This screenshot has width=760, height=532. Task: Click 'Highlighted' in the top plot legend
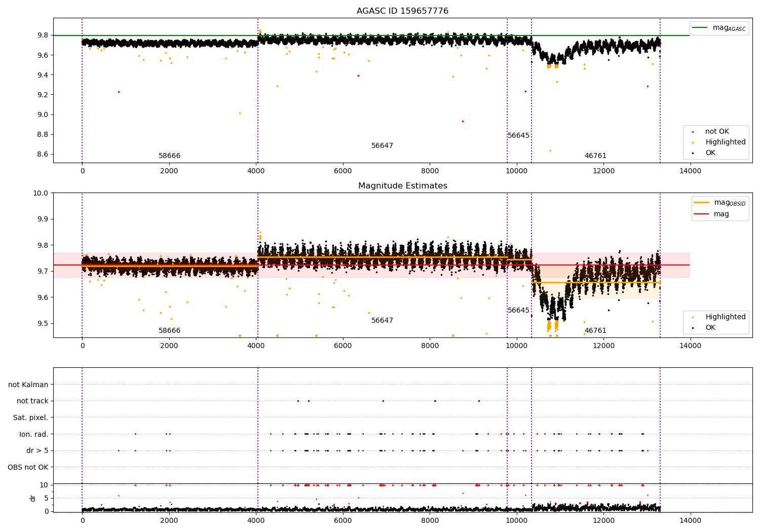point(726,142)
